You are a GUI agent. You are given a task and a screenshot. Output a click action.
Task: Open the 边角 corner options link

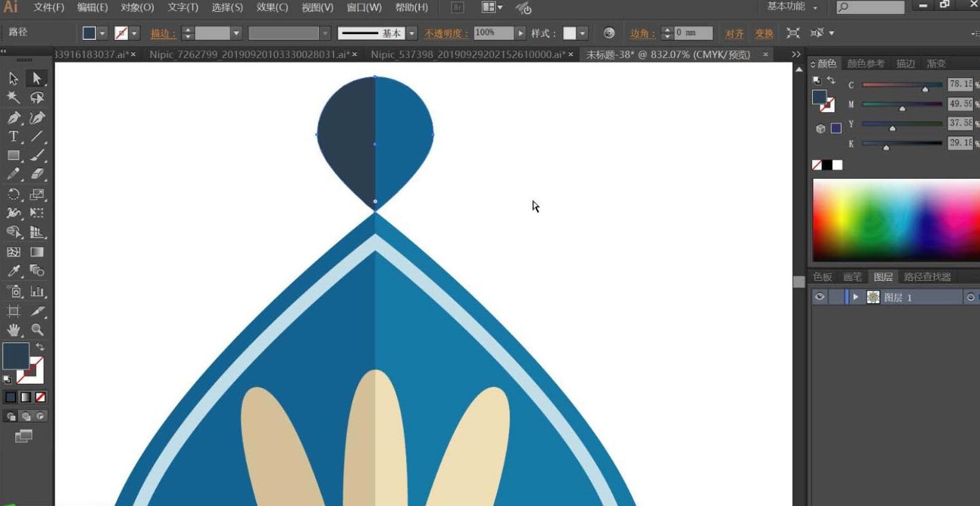point(643,33)
